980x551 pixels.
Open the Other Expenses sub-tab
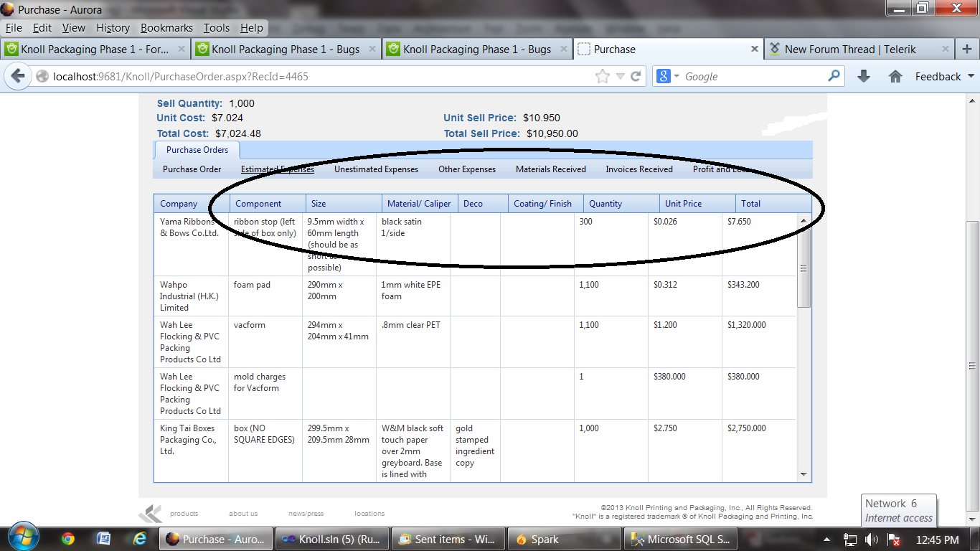click(467, 169)
